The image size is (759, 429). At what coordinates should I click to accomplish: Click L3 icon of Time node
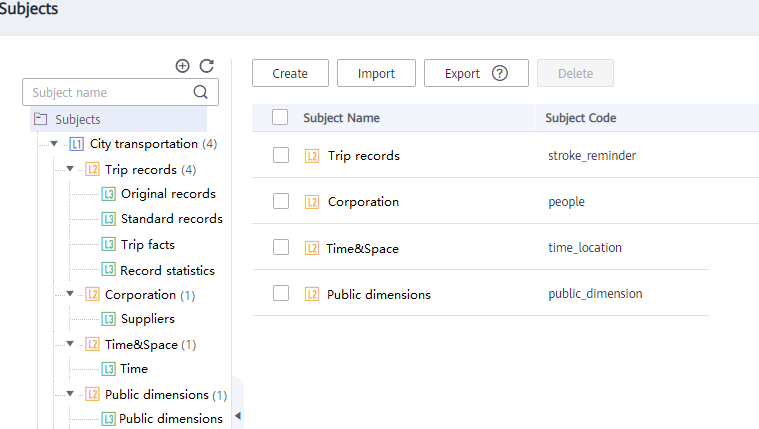(x=108, y=369)
